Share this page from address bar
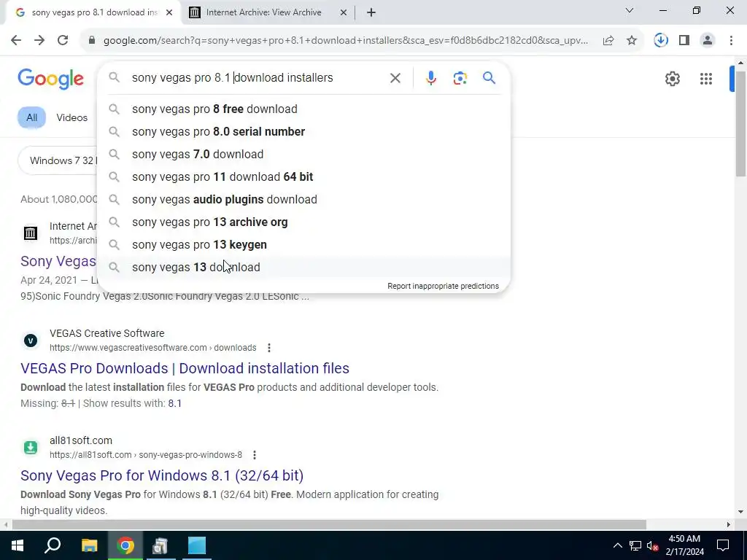The width and height of the screenshot is (747, 560). coord(608,41)
